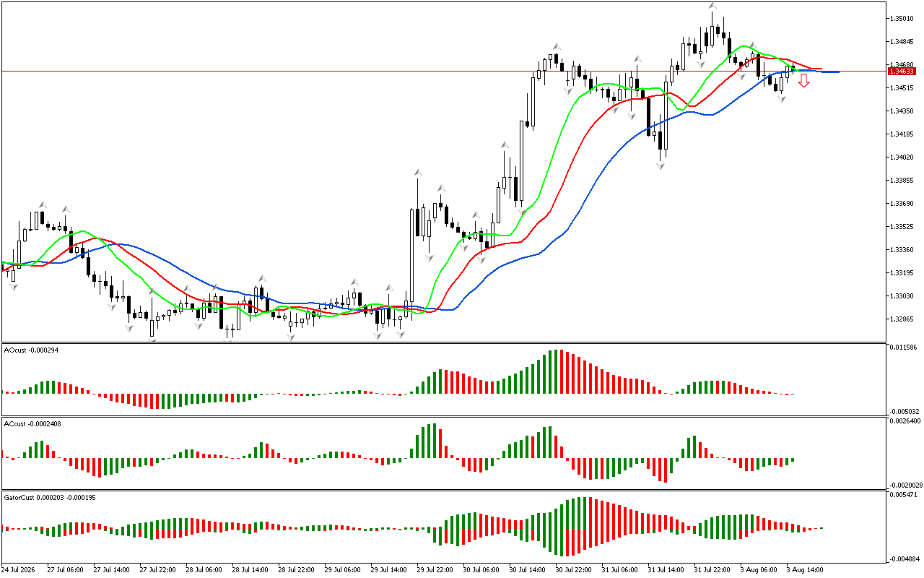The image size is (924, 578).
Task: Click the 28 Jul 14:00 time label
Action: [x=249, y=569]
